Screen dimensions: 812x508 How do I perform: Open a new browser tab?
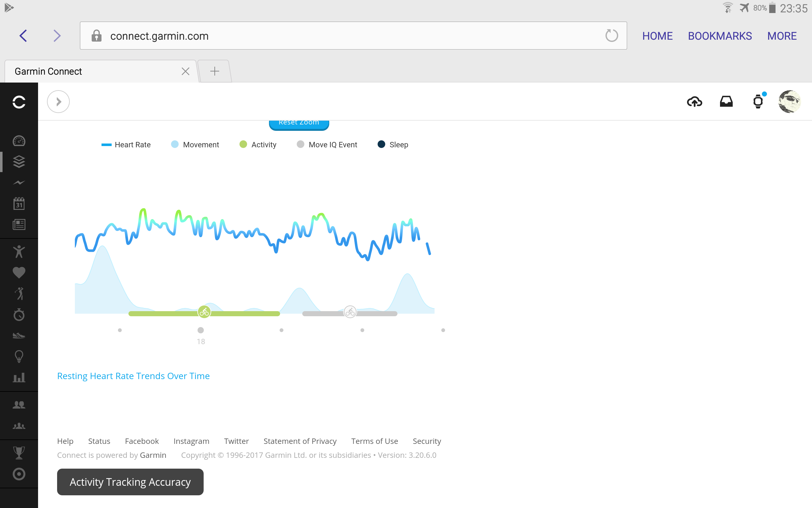click(214, 71)
